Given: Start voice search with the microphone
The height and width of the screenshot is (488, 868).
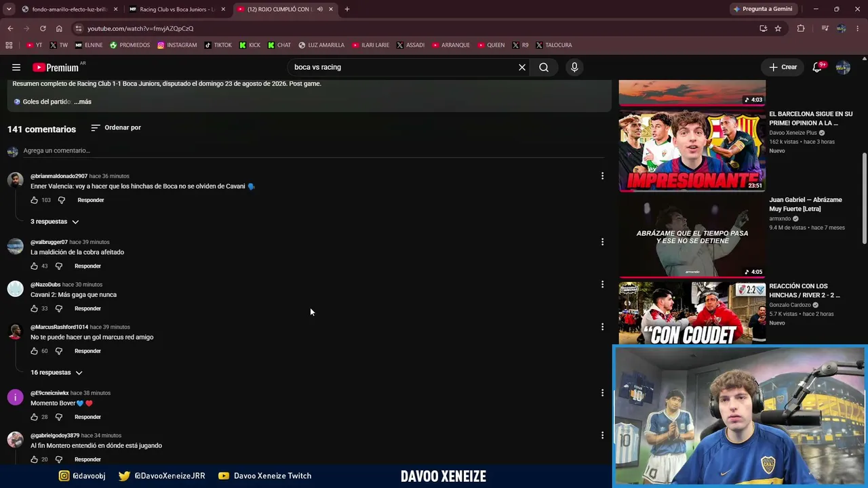Looking at the screenshot, I should click(x=574, y=67).
